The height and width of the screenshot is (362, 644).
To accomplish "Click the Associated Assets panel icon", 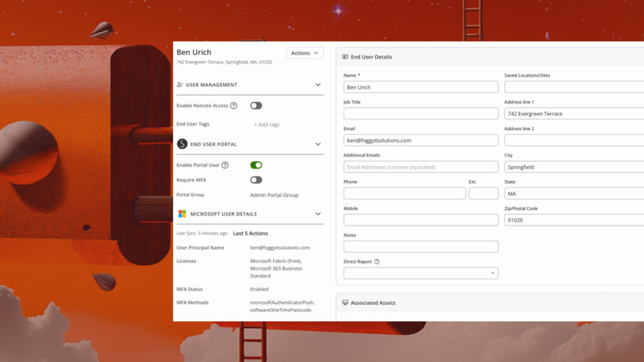I will [345, 302].
